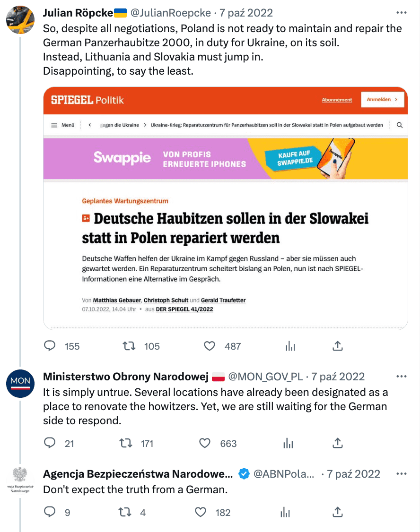Like the Ministerstwo Obrony Narodowej reply

pyautogui.click(x=204, y=444)
